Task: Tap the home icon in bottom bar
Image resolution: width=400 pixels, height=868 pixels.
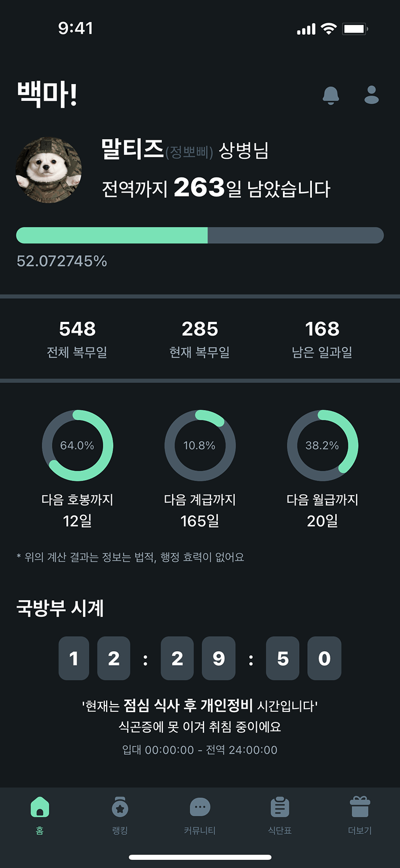Action: (x=39, y=808)
